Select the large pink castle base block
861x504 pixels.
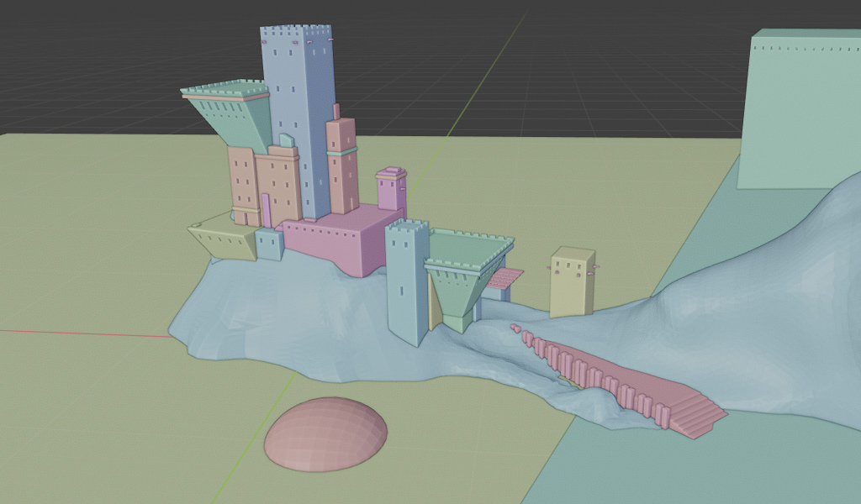point(343,239)
